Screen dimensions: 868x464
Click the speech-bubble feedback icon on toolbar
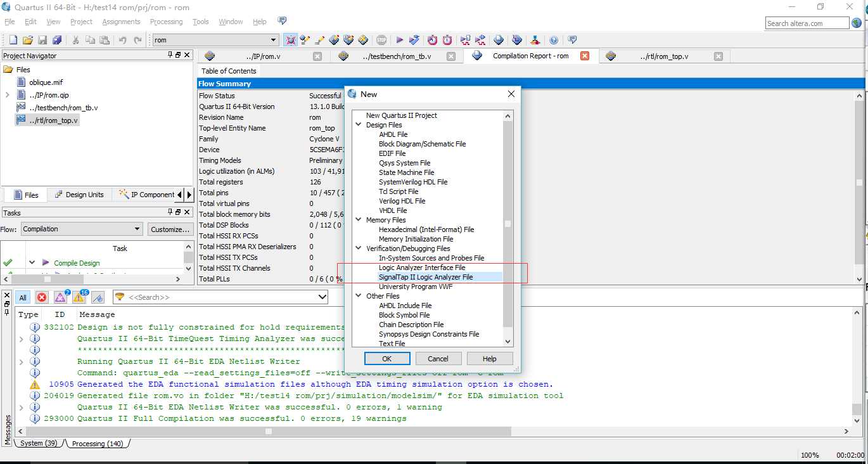point(572,40)
